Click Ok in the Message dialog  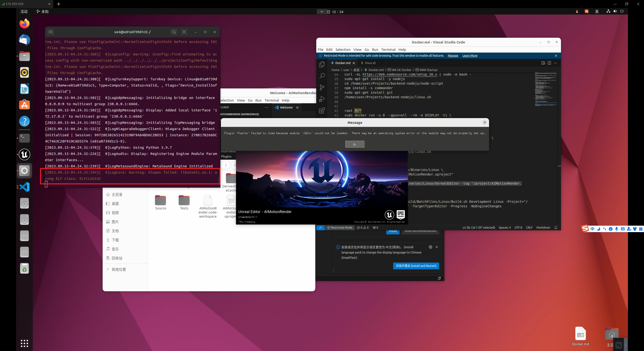pyautogui.click(x=354, y=144)
